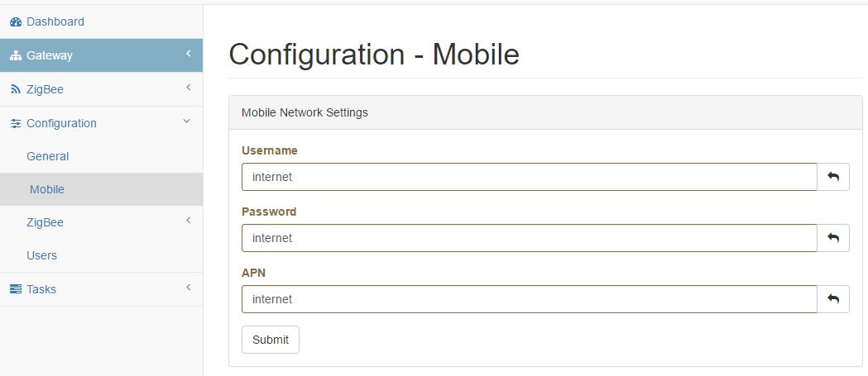Viewport: 868px width, 376px height.
Task: Expand the top ZigBee menu chevron
Action: click(x=188, y=88)
